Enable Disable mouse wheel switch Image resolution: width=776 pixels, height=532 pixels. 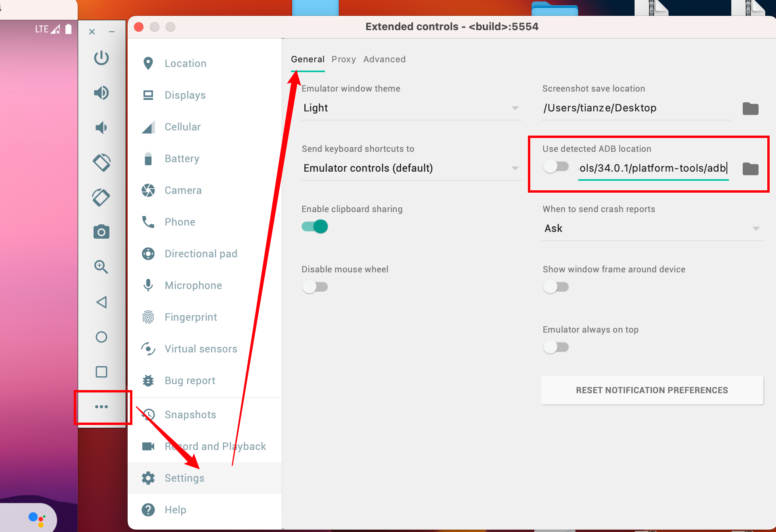(x=315, y=287)
